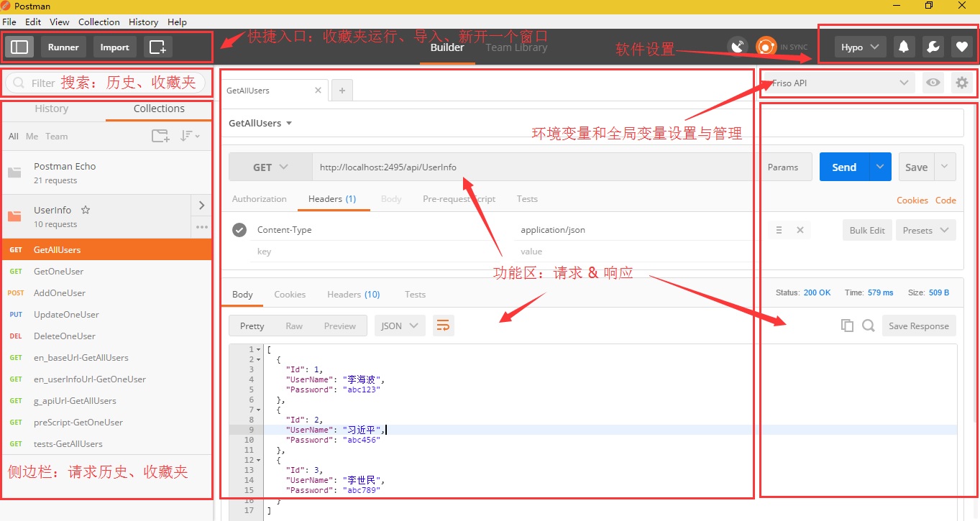
Task: Click the sidebar Filter search field
Action: pyautogui.click(x=106, y=83)
